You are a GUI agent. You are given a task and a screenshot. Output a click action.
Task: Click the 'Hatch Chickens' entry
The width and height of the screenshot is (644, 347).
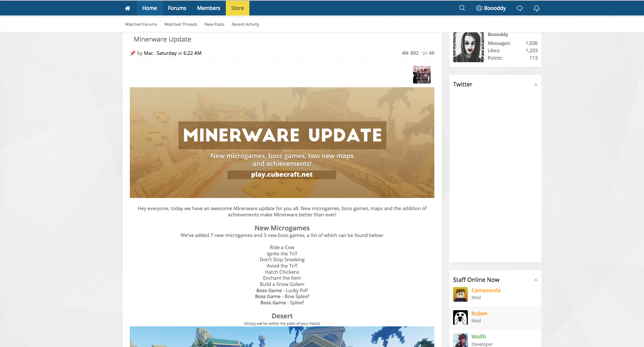pos(282,272)
